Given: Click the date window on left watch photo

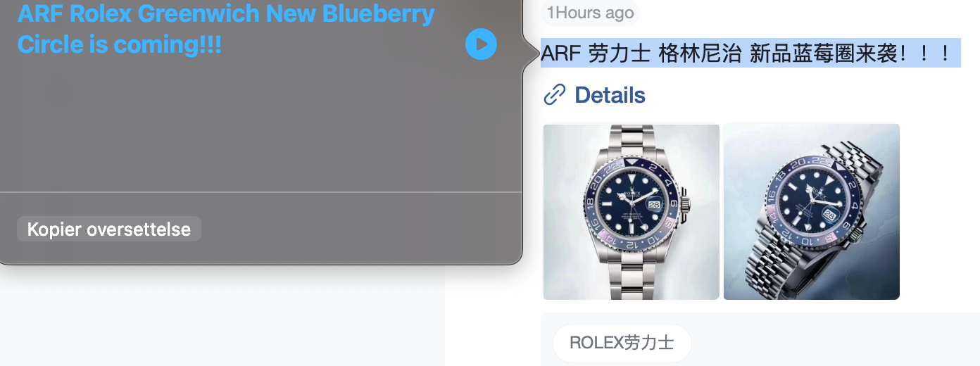Looking at the screenshot, I should [654, 205].
